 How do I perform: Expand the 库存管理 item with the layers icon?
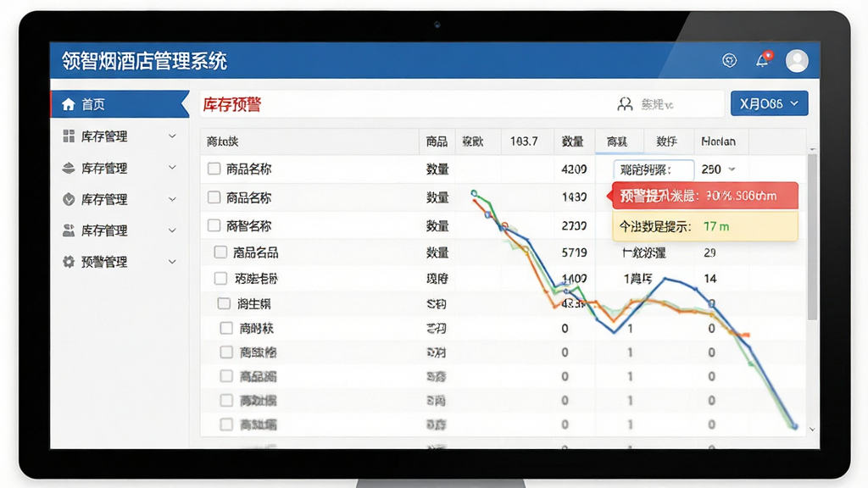pos(172,168)
